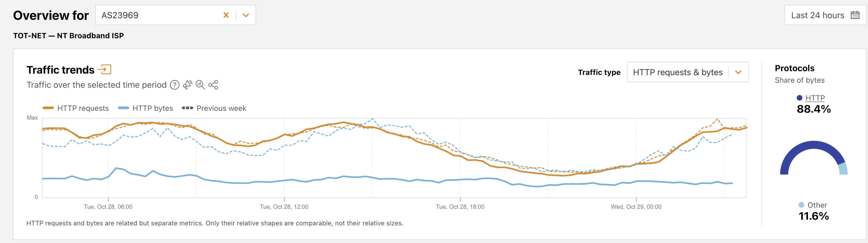Open the Last 24 hours time range selector
Viewport: 868px width, 243px height.
817,15
